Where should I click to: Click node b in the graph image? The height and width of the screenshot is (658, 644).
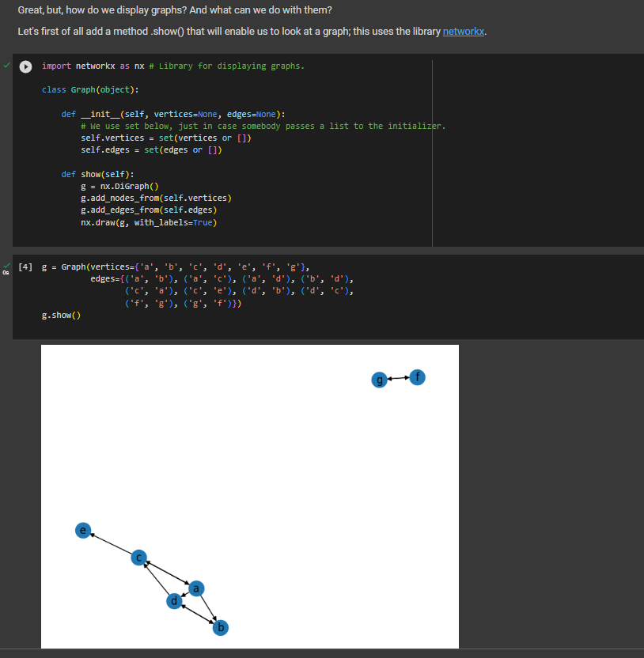coord(220,627)
